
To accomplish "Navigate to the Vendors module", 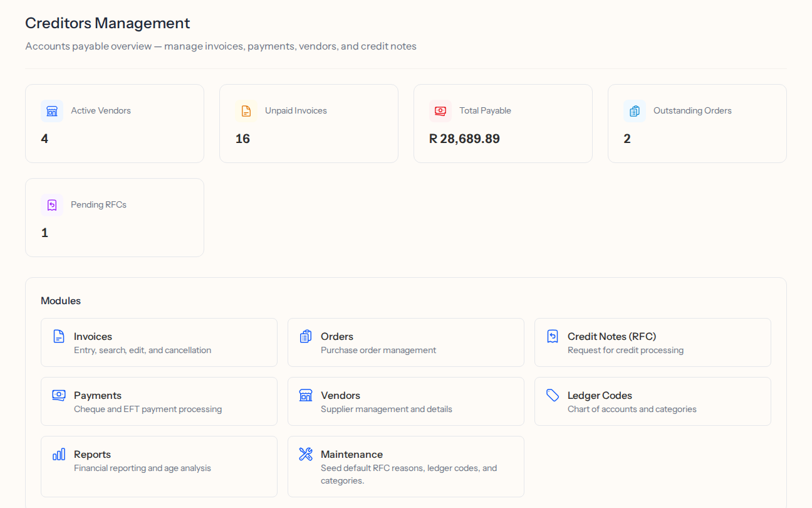I will [x=406, y=401].
